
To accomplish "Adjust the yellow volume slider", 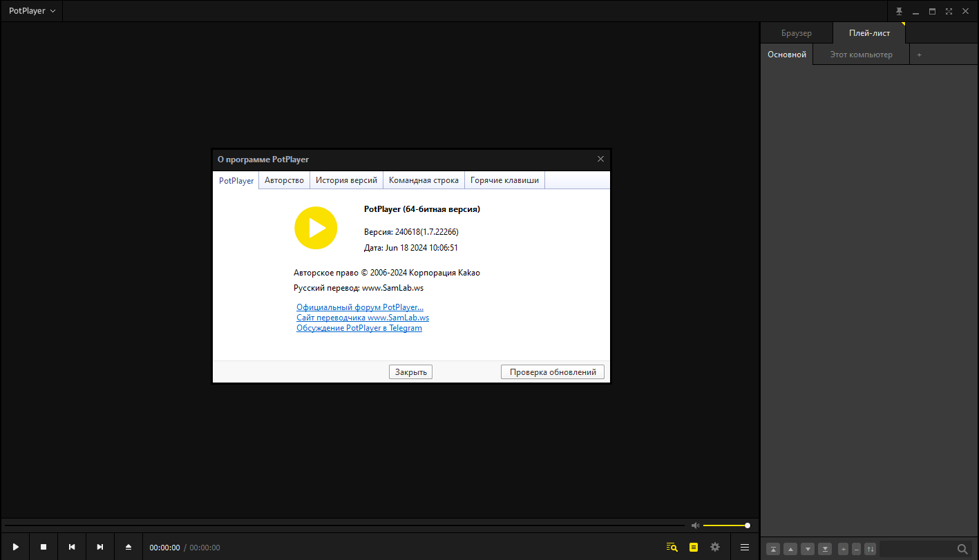I will click(726, 525).
